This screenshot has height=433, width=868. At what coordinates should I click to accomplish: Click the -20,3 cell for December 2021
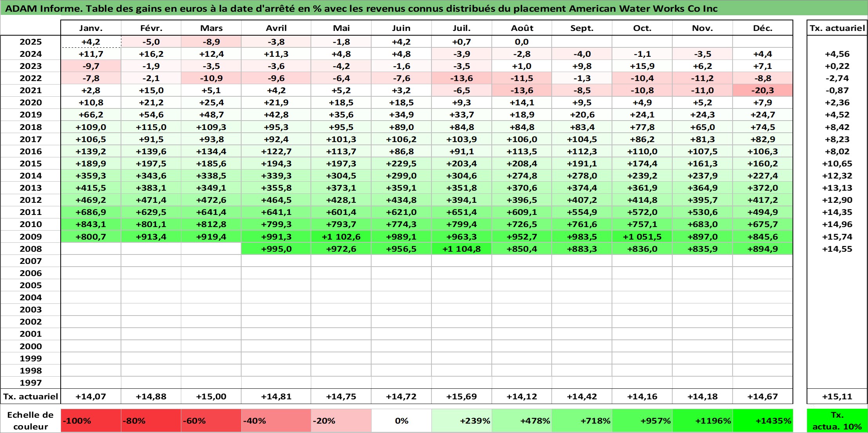click(x=763, y=90)
